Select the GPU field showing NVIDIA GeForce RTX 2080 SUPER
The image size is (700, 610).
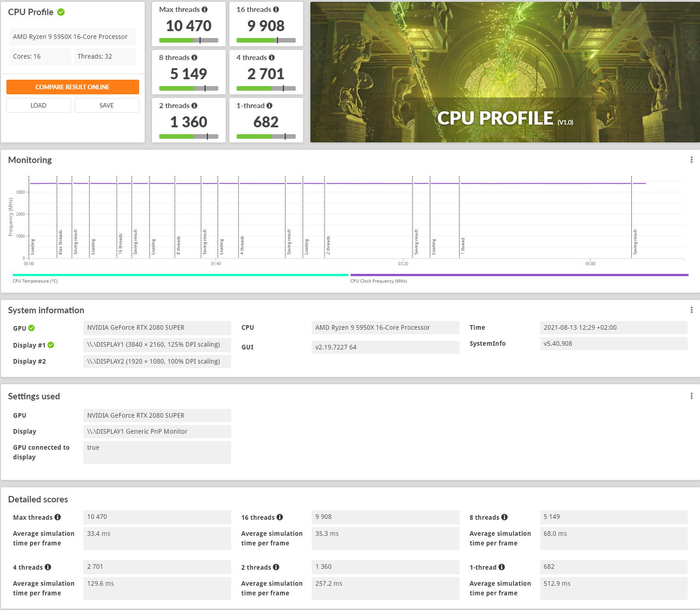(x=157, y=327)
